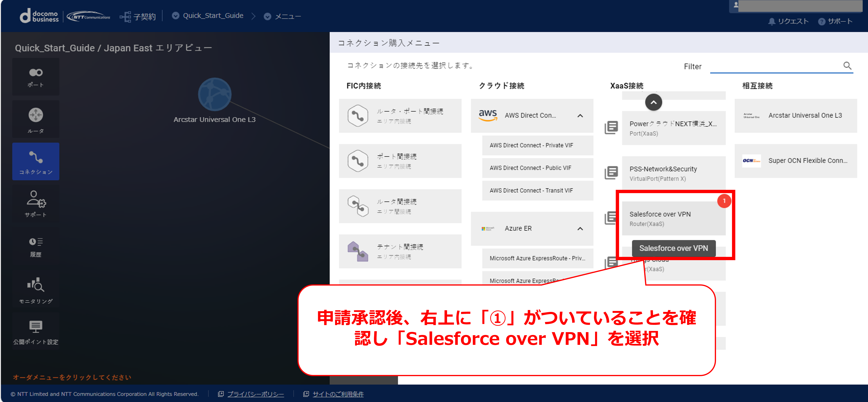Open the ルータ sidebar icon
The width and height of the screenshot is (868, 402).
[x=36, y=119]
